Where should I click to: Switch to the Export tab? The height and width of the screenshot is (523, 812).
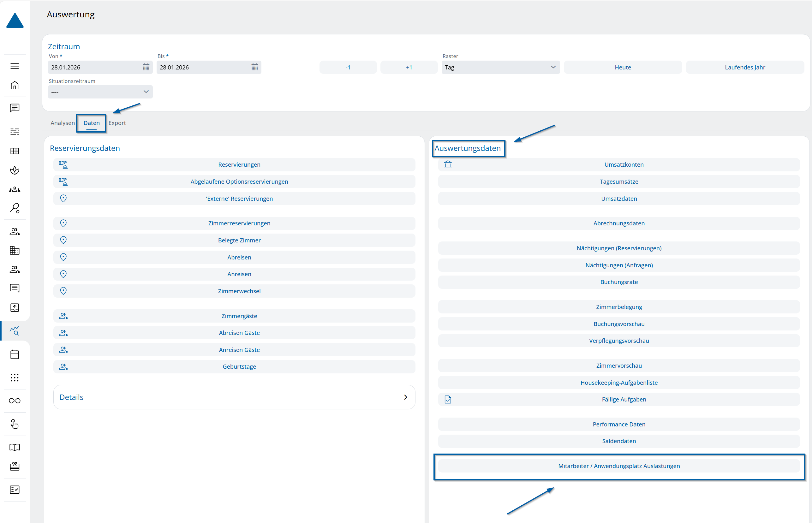click(x=117, y=123)
